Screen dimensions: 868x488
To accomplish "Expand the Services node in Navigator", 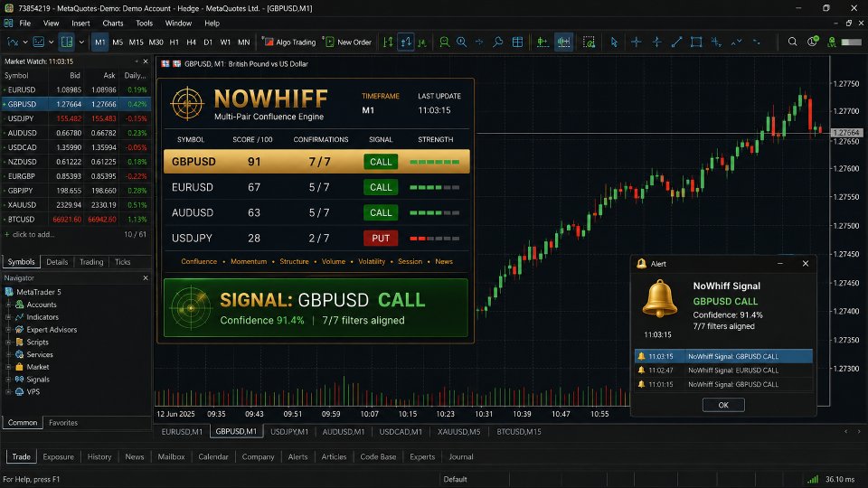I will [8, 354].
